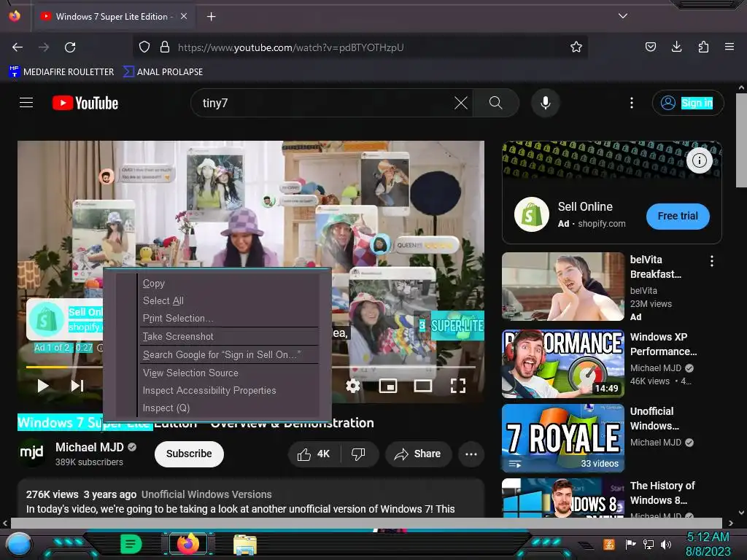The height and width of the screenshot is (560, 747).
Task: Open the tracking protection shield icon
Action: (x=144, y=47)
